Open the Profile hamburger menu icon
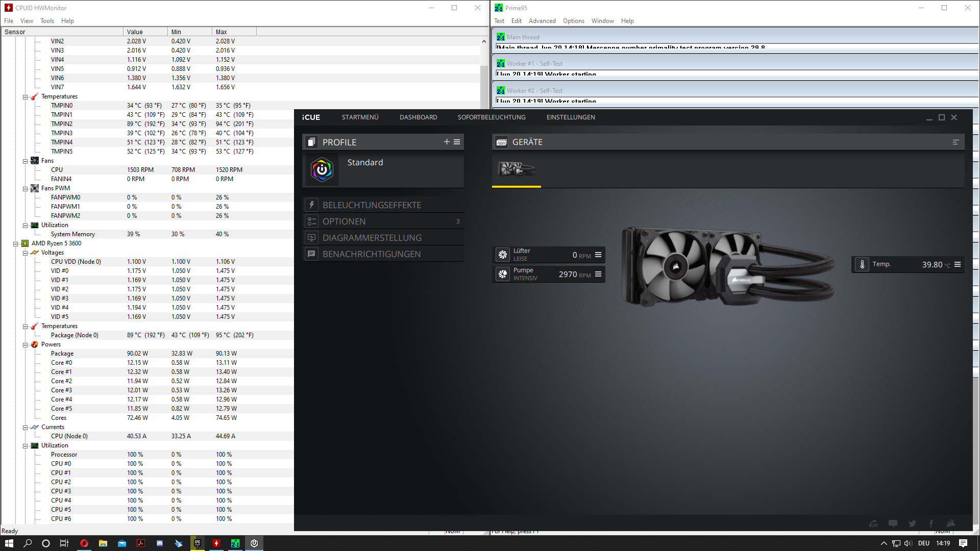This screenshot has width=980, height=551. (x=457, y=142)
